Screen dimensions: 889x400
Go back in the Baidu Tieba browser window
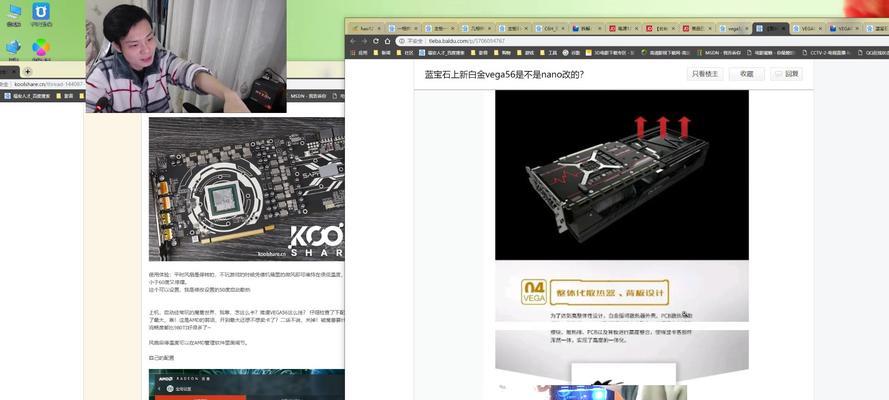pos(353,41)
